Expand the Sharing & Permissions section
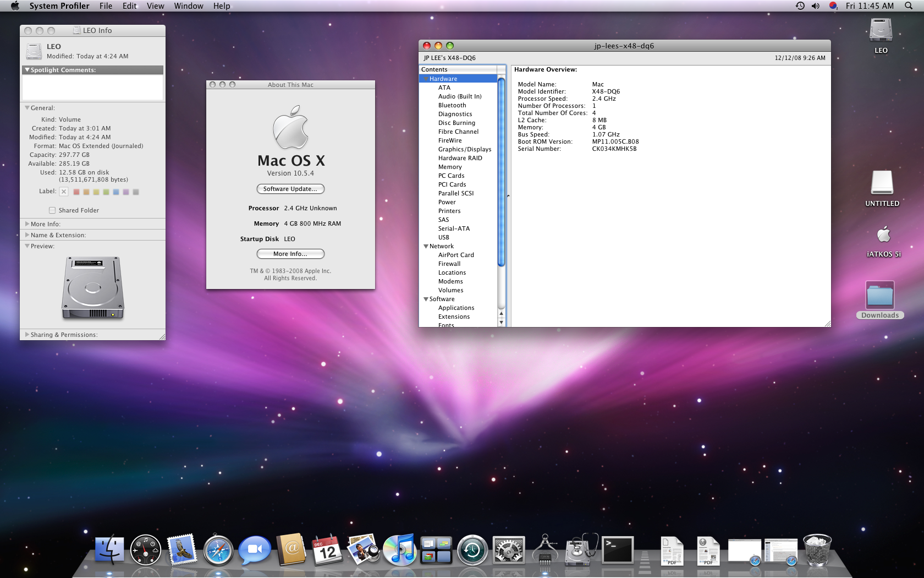Screen dimensions: 924x578 point(27,335)
